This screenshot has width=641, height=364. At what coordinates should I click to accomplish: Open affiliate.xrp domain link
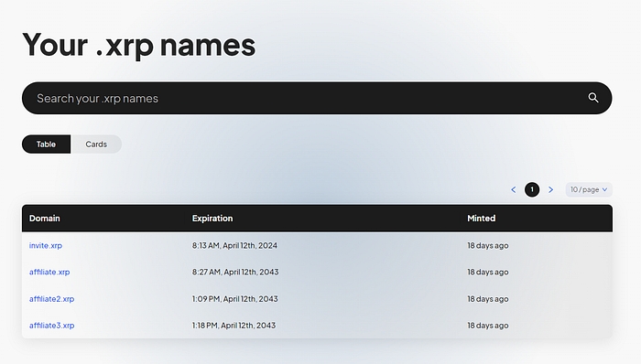pos(49,273)
